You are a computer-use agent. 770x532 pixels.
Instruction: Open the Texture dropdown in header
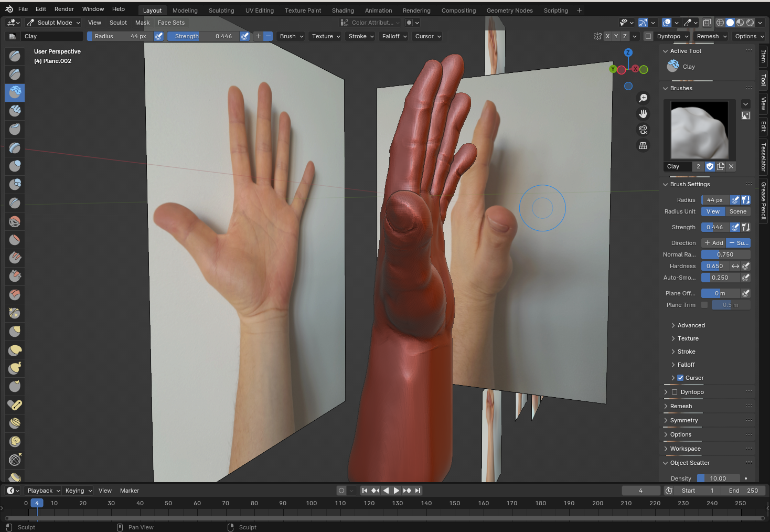326,36
